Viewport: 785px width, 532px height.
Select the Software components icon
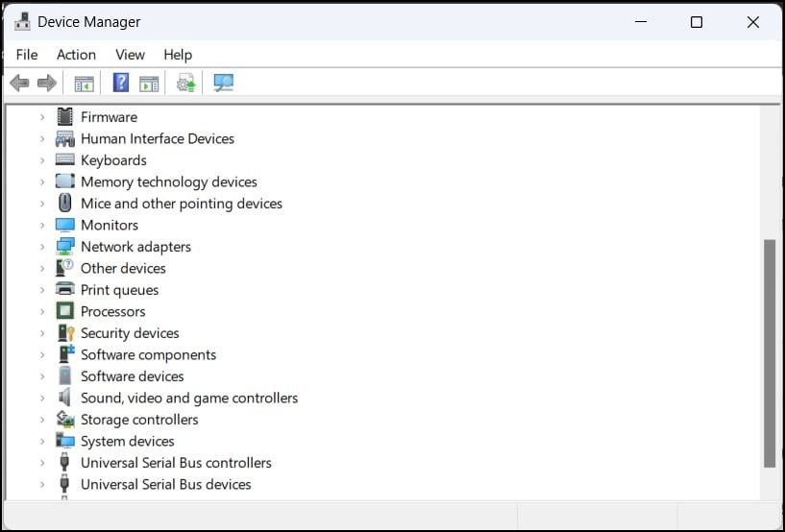pyautogui.click(x=65, y=353)
